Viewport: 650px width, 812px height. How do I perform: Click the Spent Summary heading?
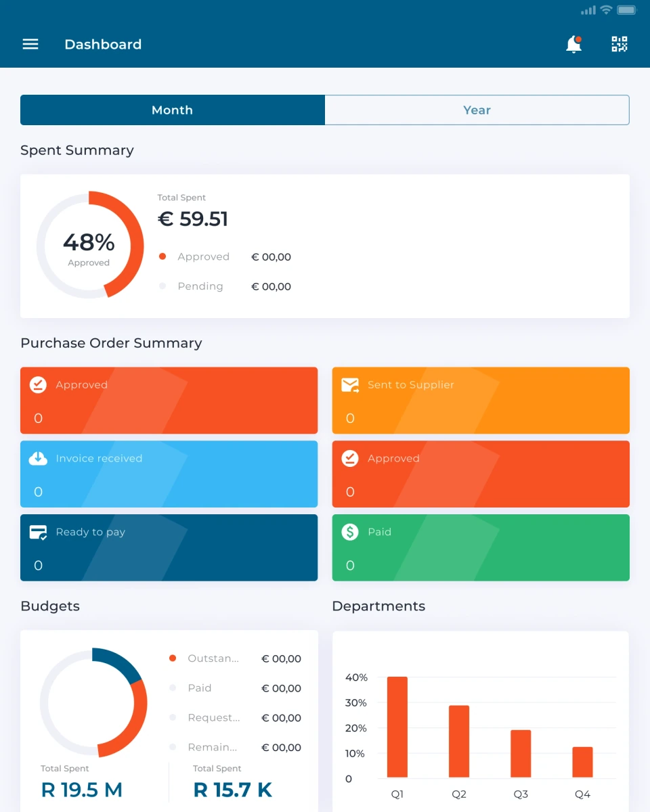pyautogui.click(x=77, y=150)
